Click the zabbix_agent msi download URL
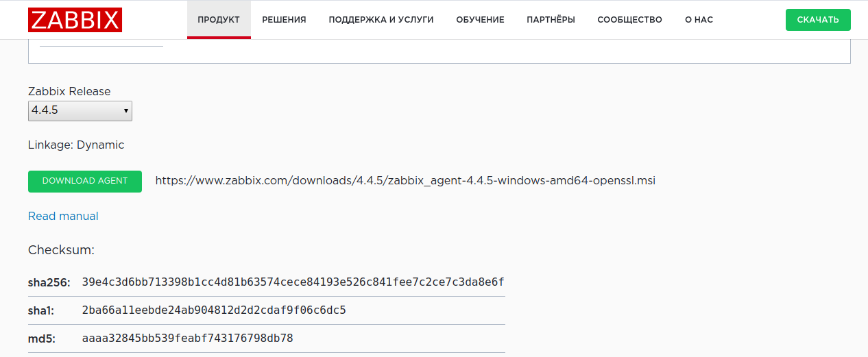Screen dimensions: 868x357 click(x=405, y=181)
